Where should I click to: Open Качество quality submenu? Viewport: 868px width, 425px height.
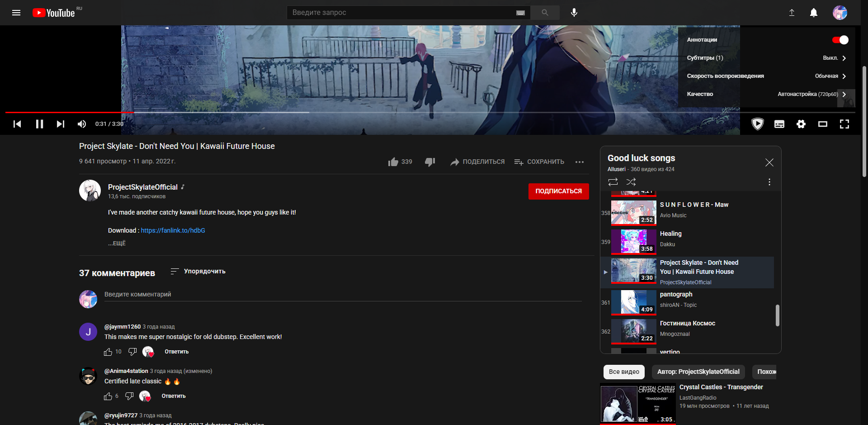(x=766, y=94)
